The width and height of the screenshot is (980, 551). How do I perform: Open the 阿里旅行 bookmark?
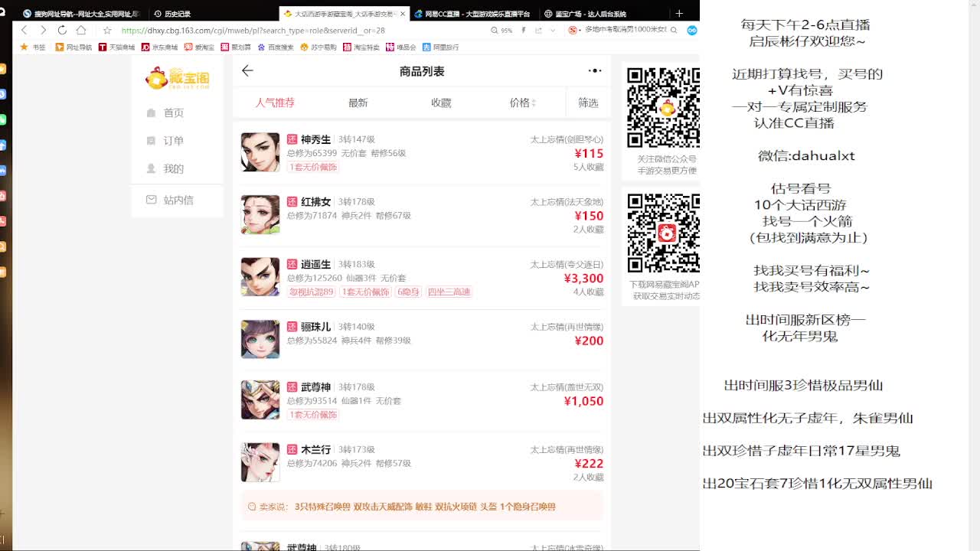point(441,47)
